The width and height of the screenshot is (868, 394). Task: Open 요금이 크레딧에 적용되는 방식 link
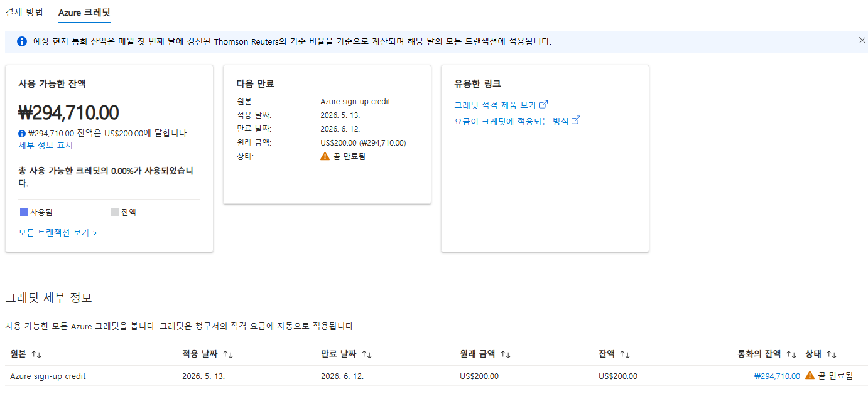[511, 121]
